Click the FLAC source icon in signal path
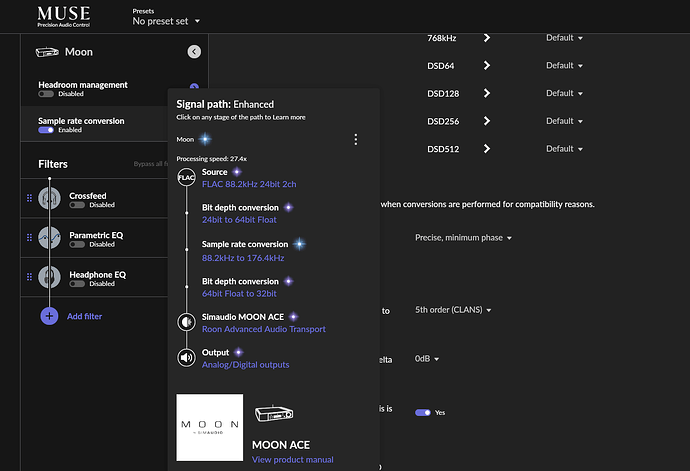This screenshot has height=471, width=690. tap(186, 177)
